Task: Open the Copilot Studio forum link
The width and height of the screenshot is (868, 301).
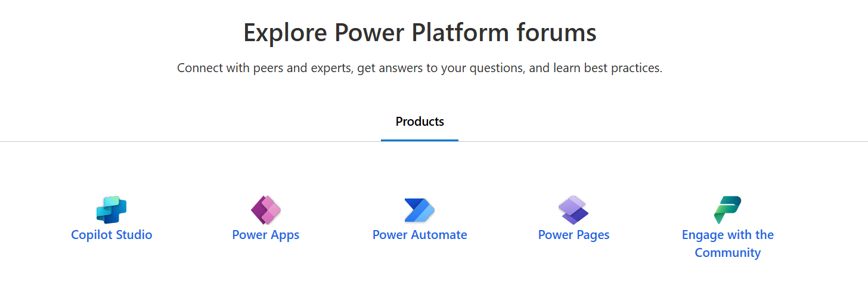Action: pyautogui.click(x=111, y=235)
